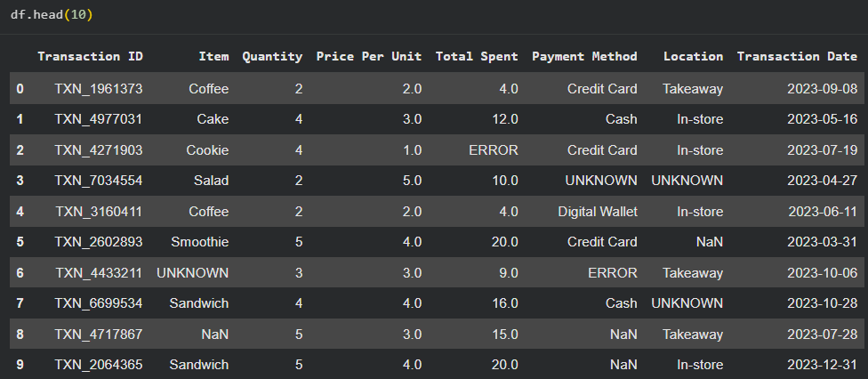Click the UNKNOWN item in row 6
This screenshot has height=379, width=868.
pos(192,273)
